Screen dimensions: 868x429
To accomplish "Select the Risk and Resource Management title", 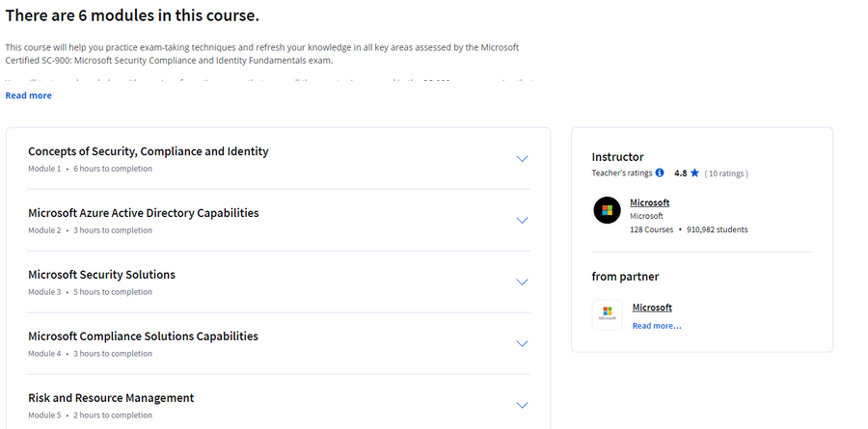I will (111, 398).
